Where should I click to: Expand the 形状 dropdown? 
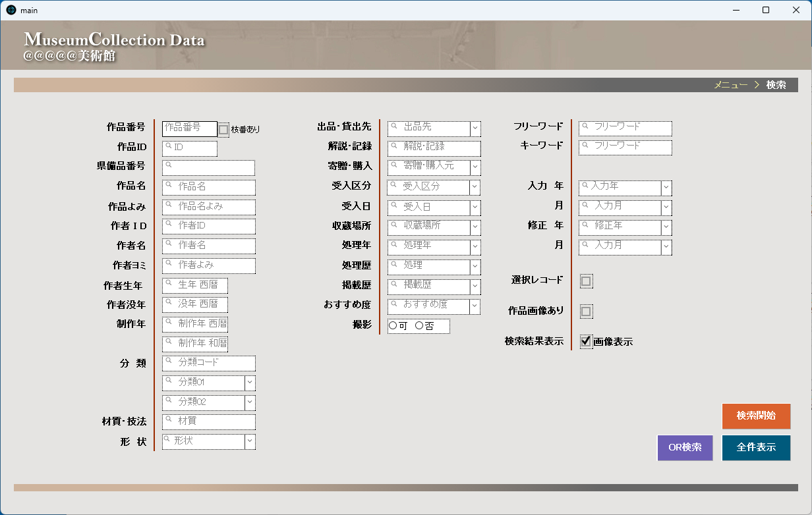pyautogui.click(x=250, y=441)
